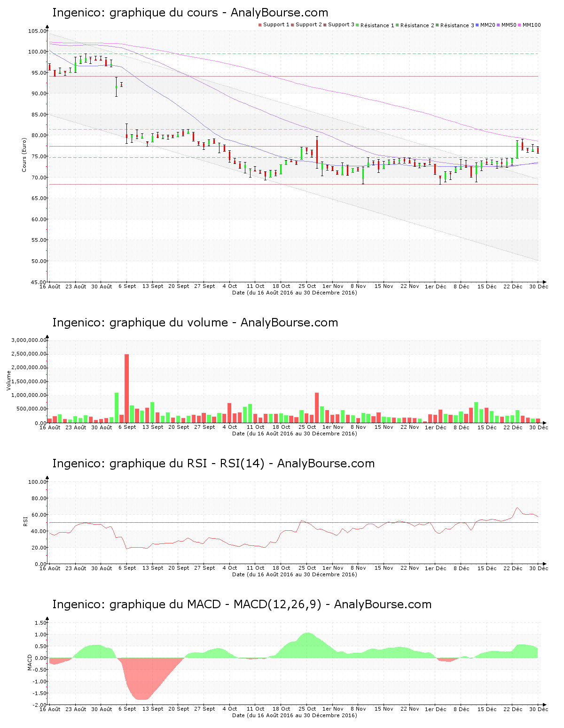
Task: Select the 'MM100' legend label
Action: click(532, 25)
